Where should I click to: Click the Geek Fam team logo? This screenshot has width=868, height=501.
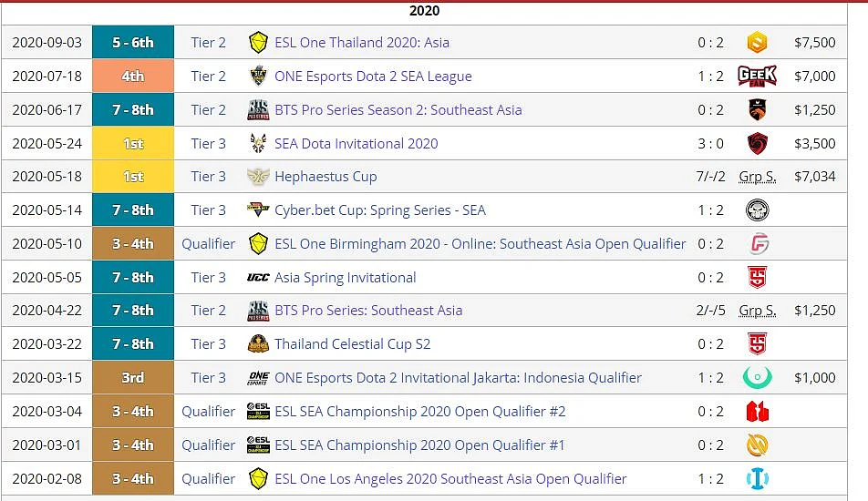click(x=757, y=76)
